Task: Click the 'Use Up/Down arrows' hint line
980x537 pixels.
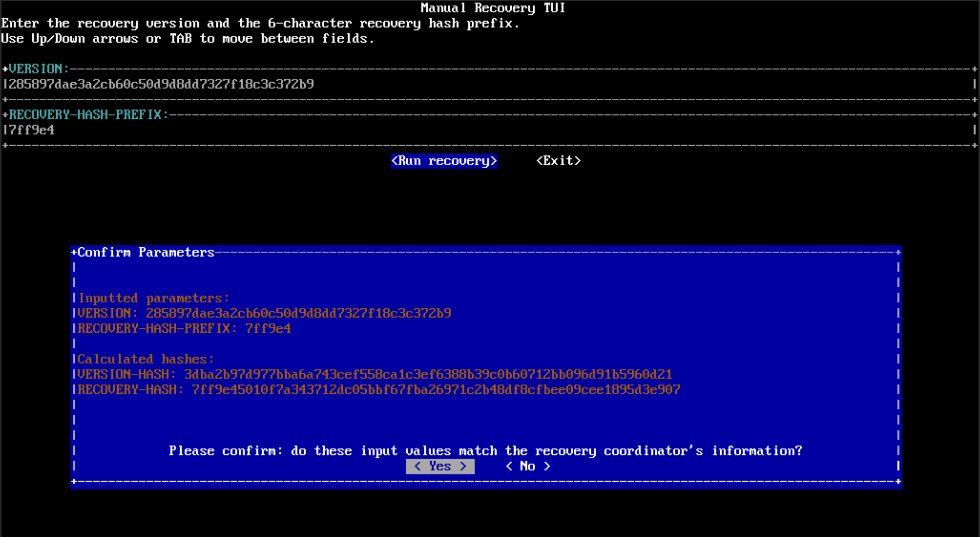Action: pyautogui.click(x=188, y=38)
